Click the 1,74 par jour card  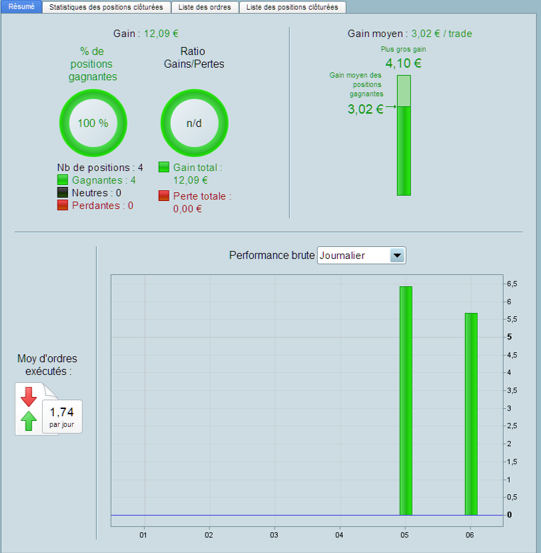point(62,417)
